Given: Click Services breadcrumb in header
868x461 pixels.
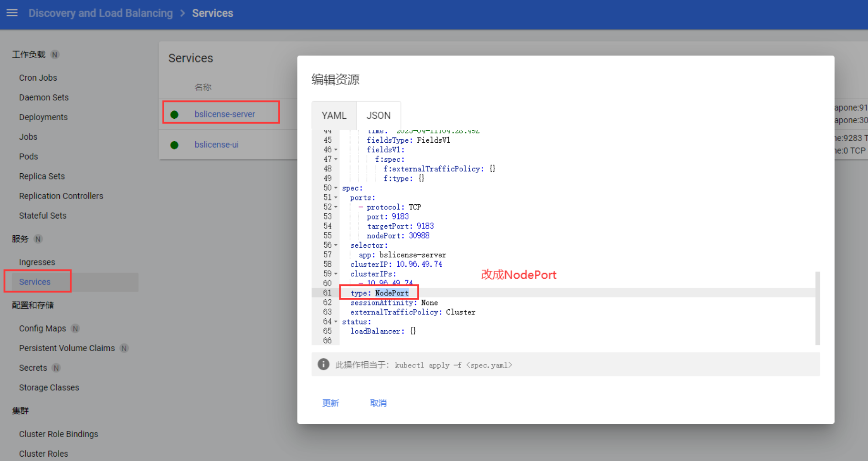Looking at the screenshot, I should pyautogui.click(x=212, y=13).
